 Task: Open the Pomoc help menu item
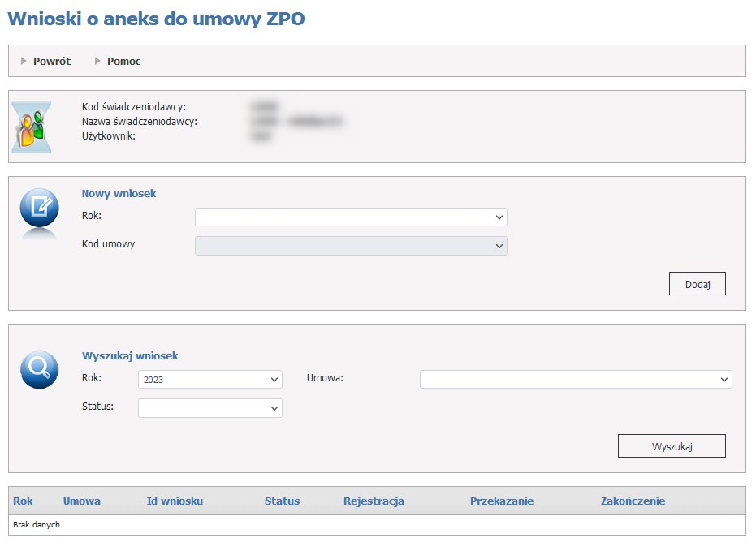123,61
